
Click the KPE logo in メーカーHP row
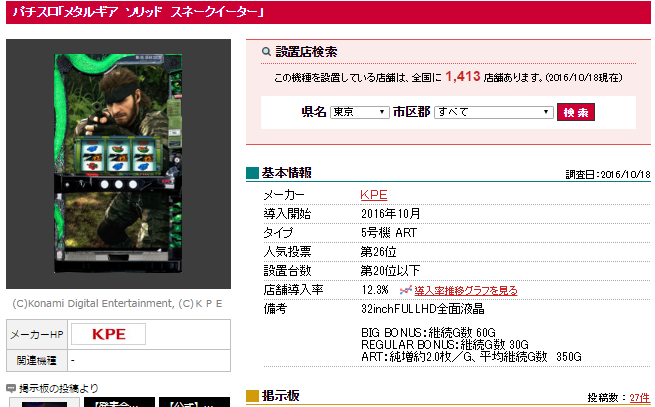[x=109, y=334]
